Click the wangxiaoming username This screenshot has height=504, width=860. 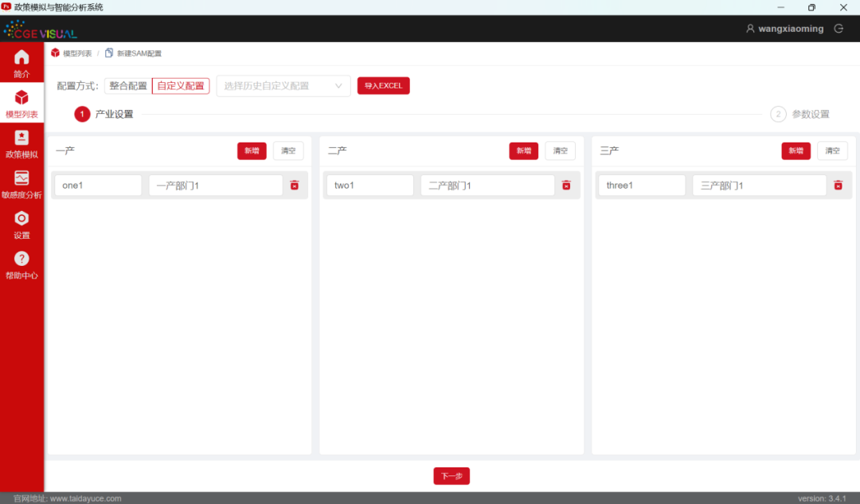click(x=791, y=29)
